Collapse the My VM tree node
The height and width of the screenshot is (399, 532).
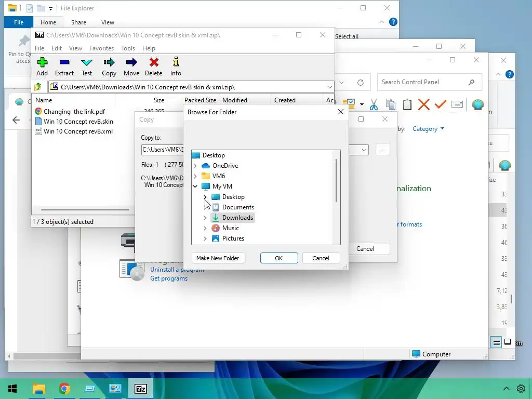[x=195, y=187]
